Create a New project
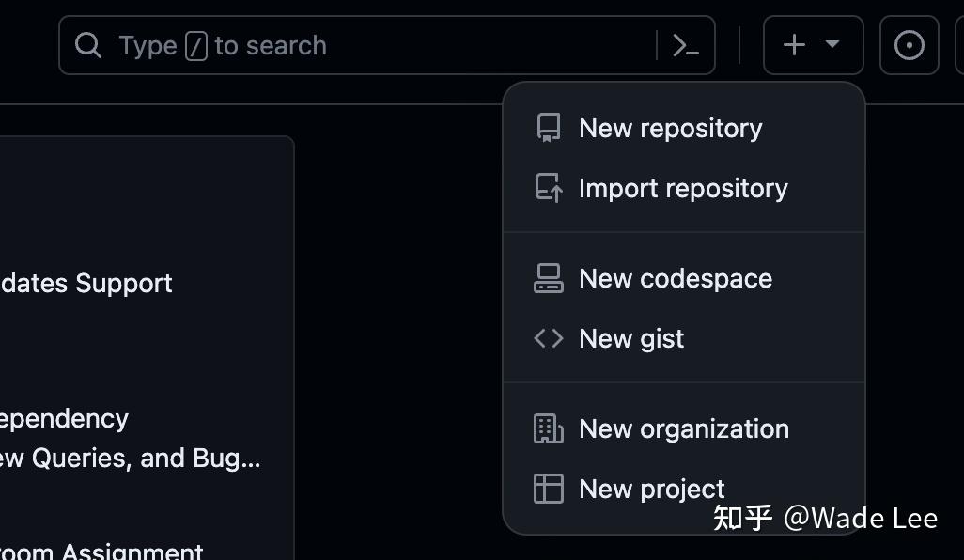Image resolution: width=964 pixels, height=560 pixels. click(x=652, y=489)
